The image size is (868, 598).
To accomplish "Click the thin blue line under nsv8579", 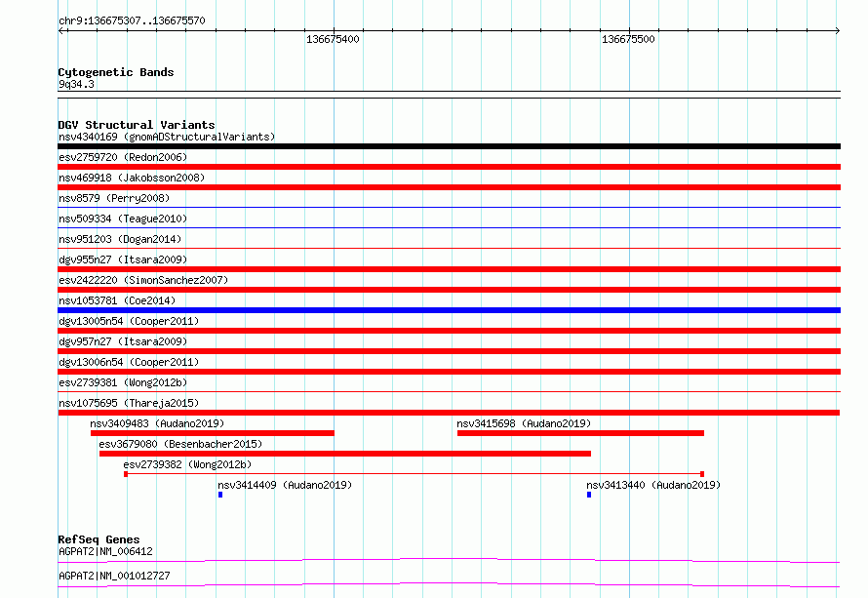I will click(x=449, y=208).
